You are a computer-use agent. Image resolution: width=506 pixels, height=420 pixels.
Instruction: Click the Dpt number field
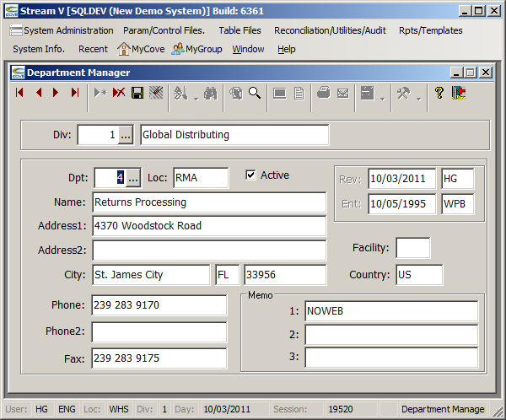click(x=110, y=178)
